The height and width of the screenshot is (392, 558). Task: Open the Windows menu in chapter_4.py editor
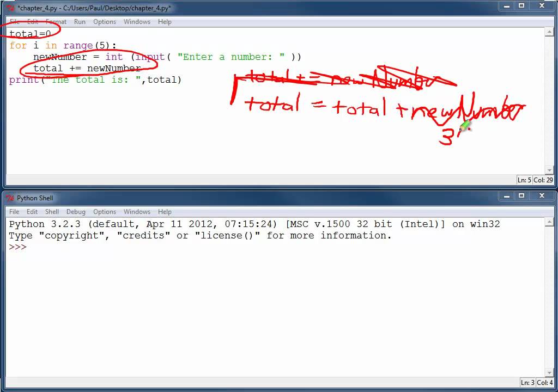(x=137, y=22)
